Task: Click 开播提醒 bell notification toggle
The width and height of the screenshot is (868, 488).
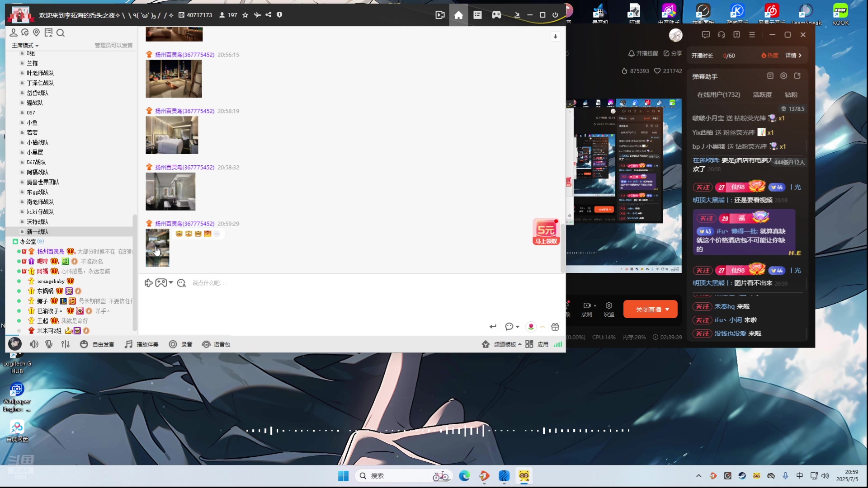Action: point(643,53)
